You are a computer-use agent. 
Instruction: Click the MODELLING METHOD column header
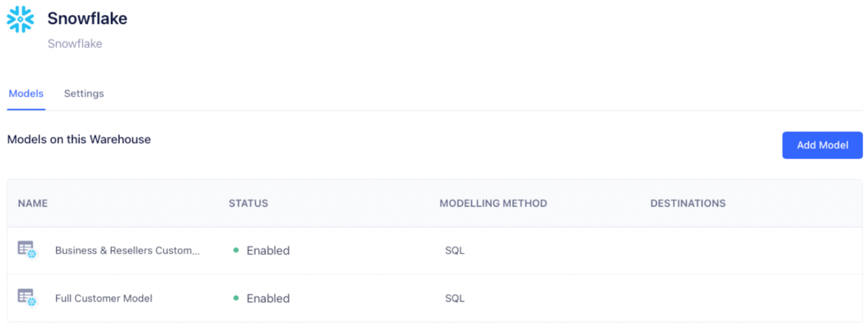pos(493,203)
